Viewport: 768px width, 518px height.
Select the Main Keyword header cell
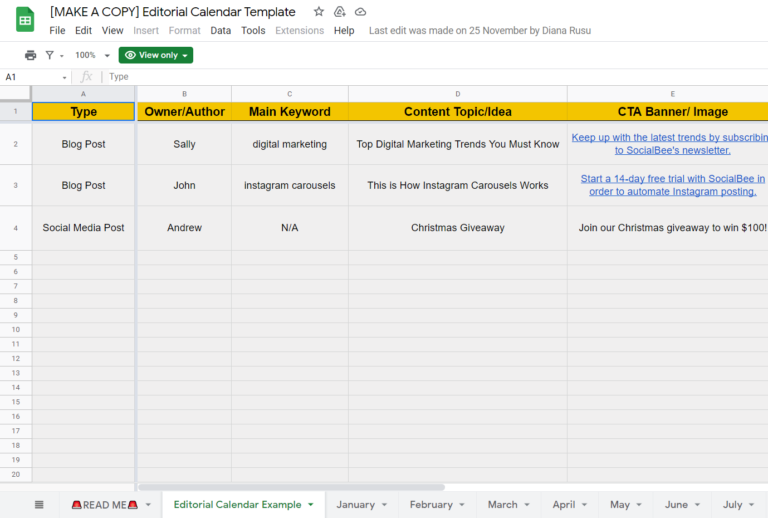point(289,112)
